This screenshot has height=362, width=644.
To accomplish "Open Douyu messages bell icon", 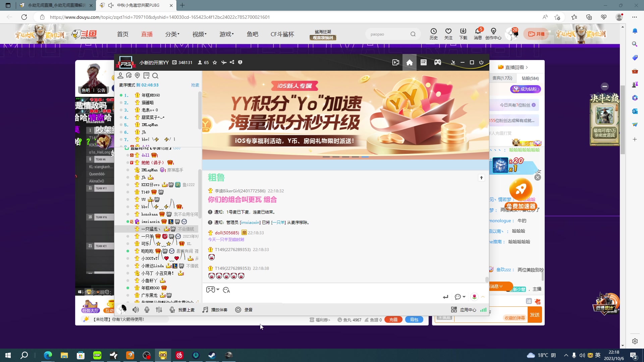I will point(478,34).
